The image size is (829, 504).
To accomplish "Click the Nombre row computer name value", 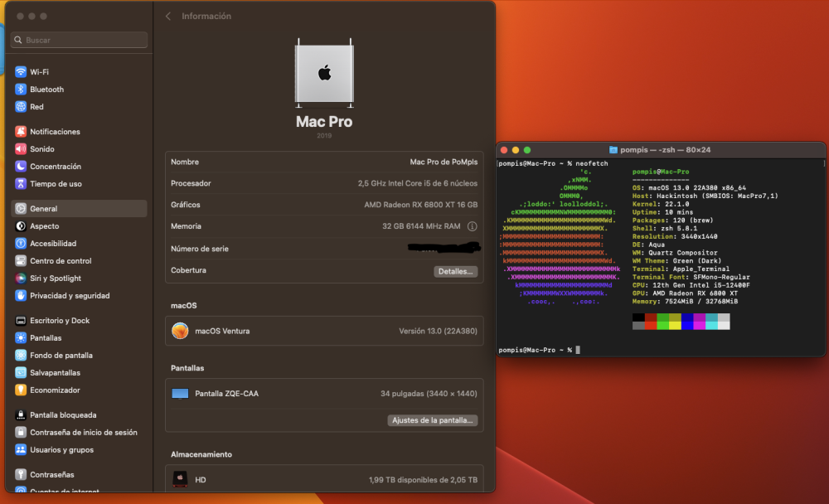I will pyautogui.click(x=444, y=162).
